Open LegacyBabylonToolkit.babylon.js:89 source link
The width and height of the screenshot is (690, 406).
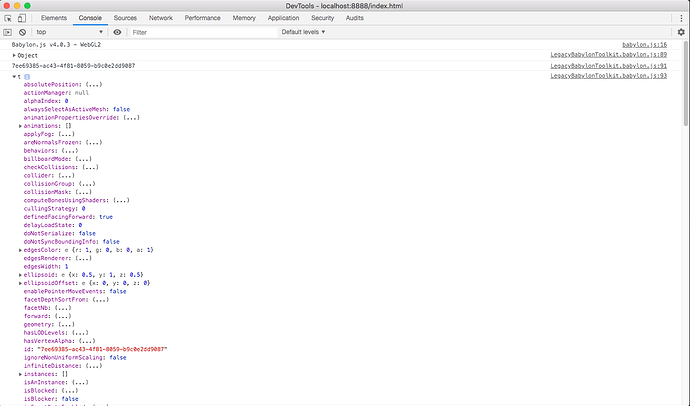pos(609,55)
